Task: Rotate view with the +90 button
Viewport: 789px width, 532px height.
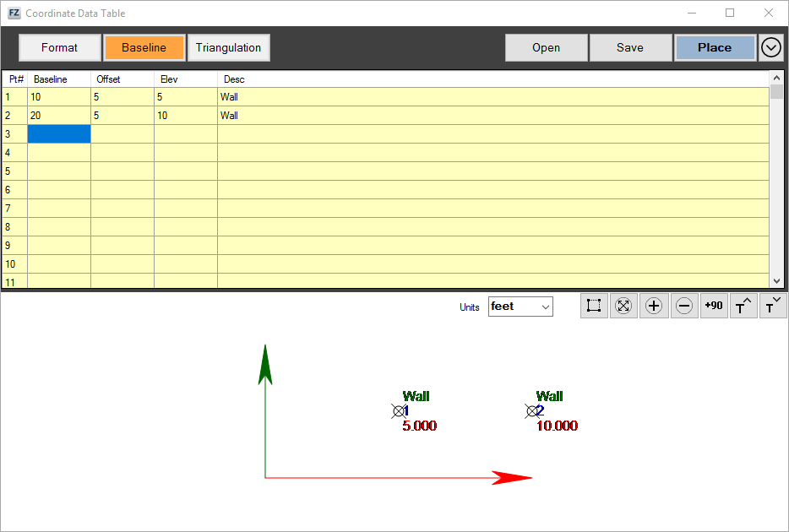Action: point(714,306)
